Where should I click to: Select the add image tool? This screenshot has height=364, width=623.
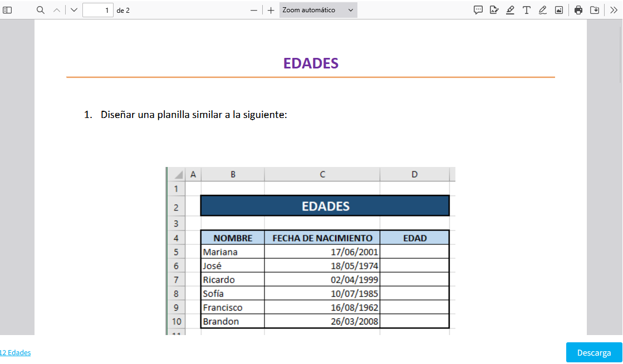558,10
